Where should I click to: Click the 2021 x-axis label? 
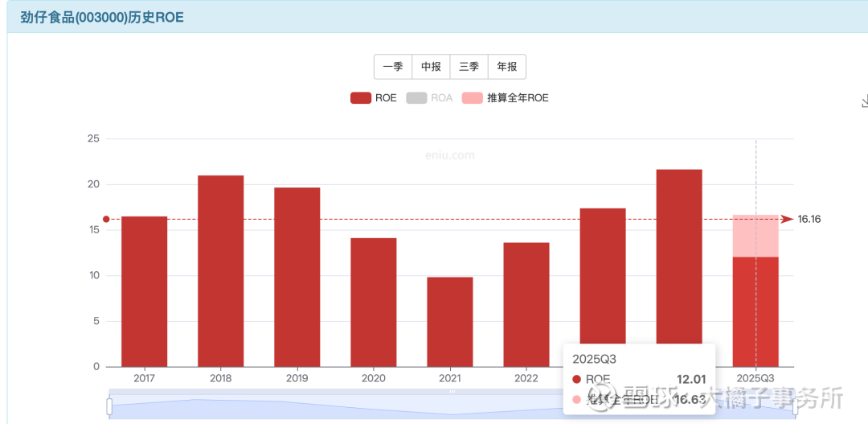450,379
